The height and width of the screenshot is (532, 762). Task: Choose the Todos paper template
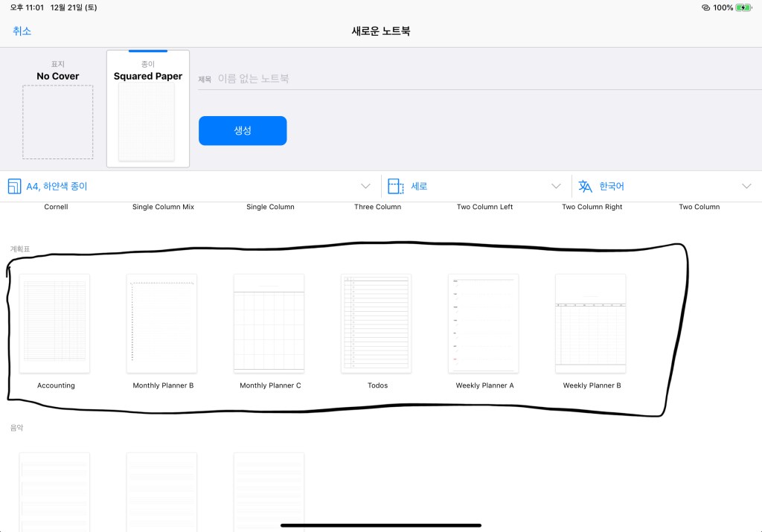coord(377,324)
